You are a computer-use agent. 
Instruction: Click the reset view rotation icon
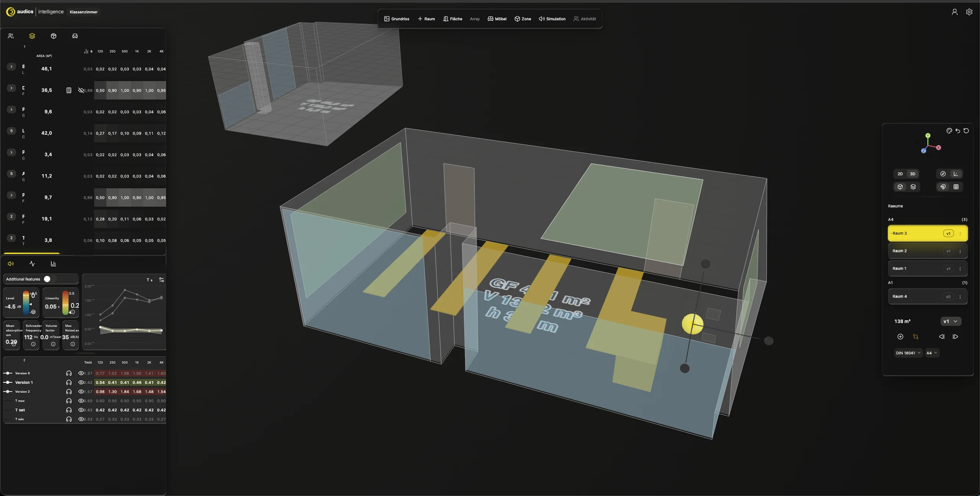point(966,131)
